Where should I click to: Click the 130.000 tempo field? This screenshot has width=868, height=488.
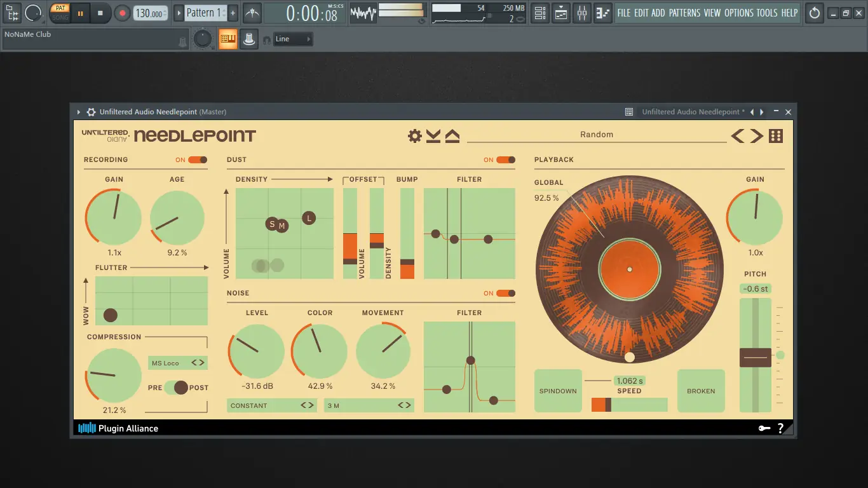pos(150,13)
